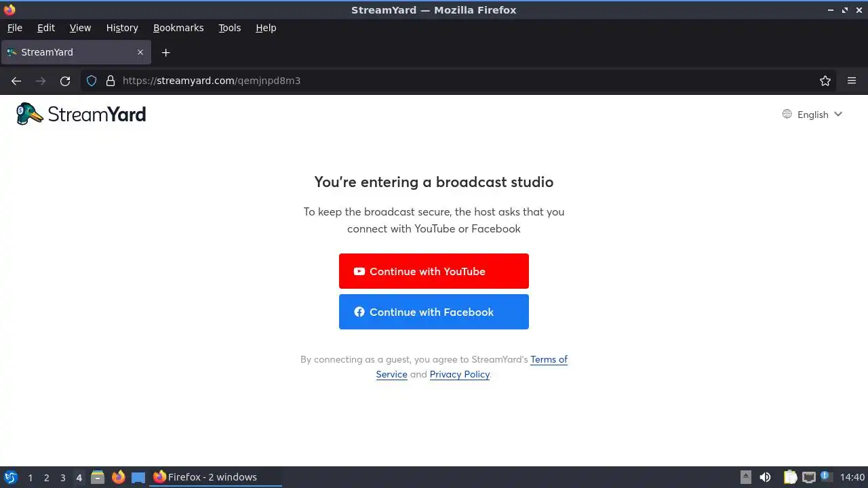Click the tray eject arrow icon
Image resolution: width=868 pixels, height=488 pixels.
[x=746, y=477]
